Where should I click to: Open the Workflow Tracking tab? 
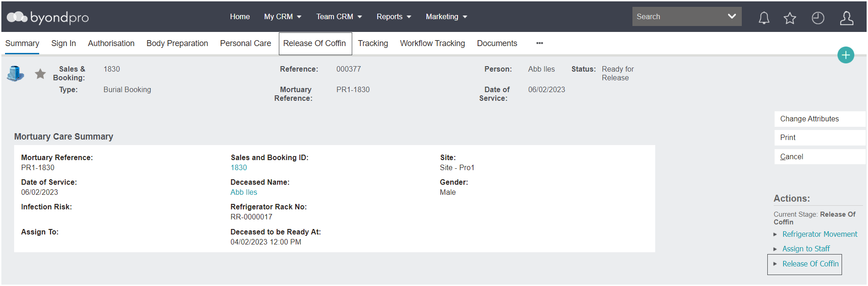[432, 43]
